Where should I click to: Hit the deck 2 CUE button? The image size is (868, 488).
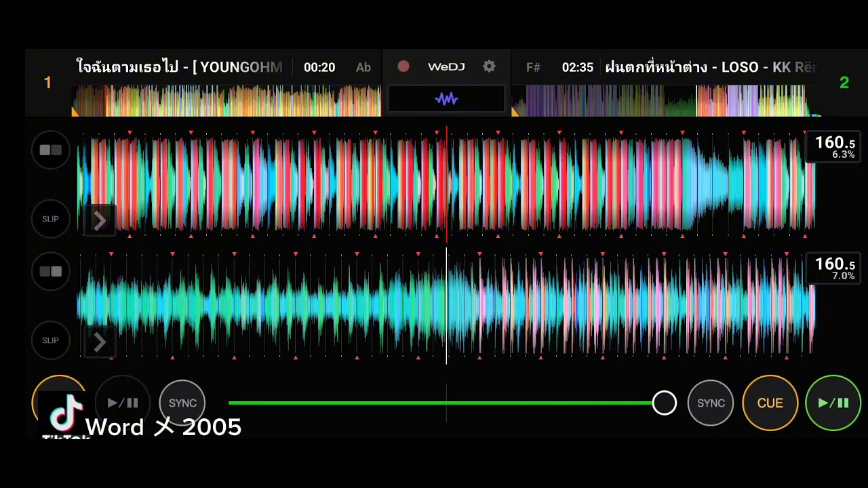pos(770,403)
